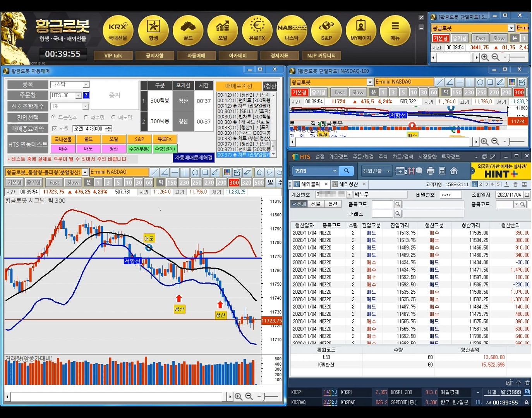Switch main chart to 중기형 mode
This screenshot has width=532, height=418.
(x=34, y=183)
